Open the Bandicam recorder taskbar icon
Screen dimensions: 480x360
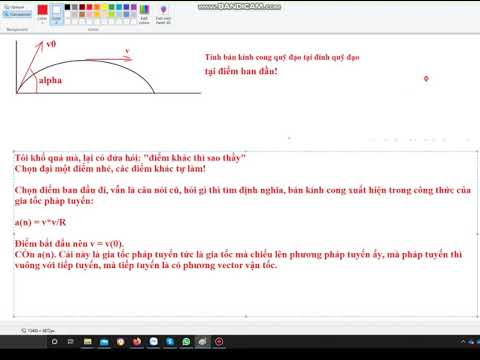point(219,342)
